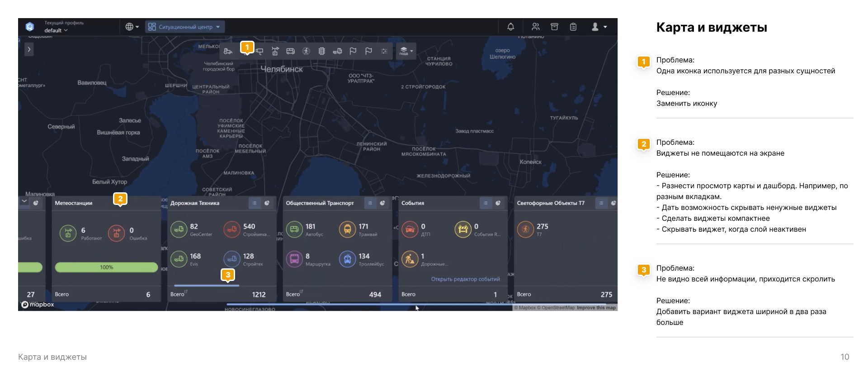Switch Светофорные Объекты T7 widget to list view

601,203
